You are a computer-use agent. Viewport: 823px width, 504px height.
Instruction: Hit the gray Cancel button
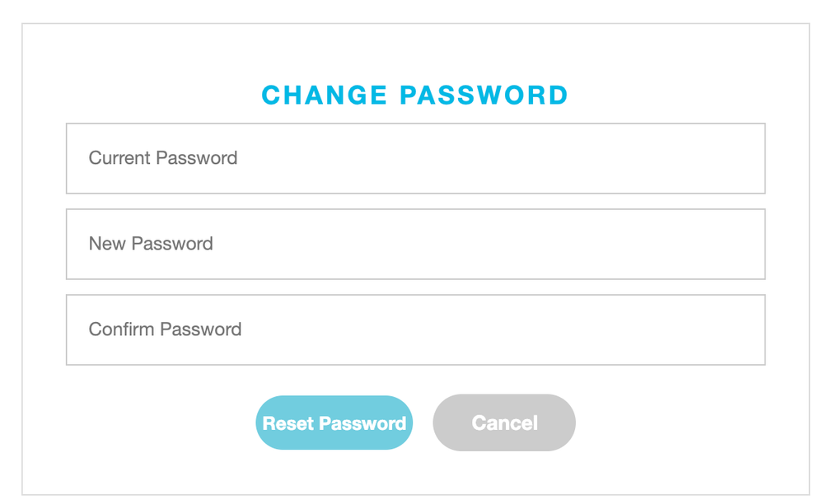click(504, 422)
